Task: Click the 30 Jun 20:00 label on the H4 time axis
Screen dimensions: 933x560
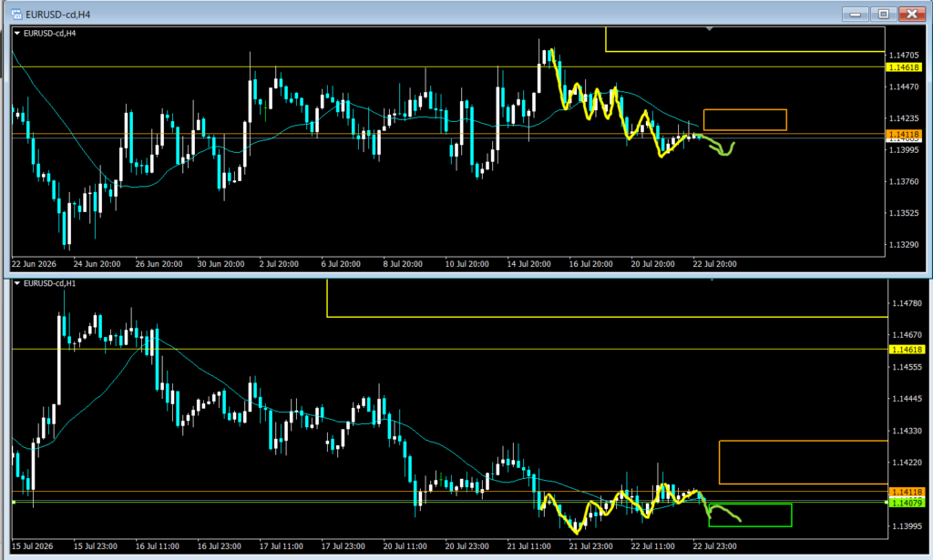Action: coord(220,264)
